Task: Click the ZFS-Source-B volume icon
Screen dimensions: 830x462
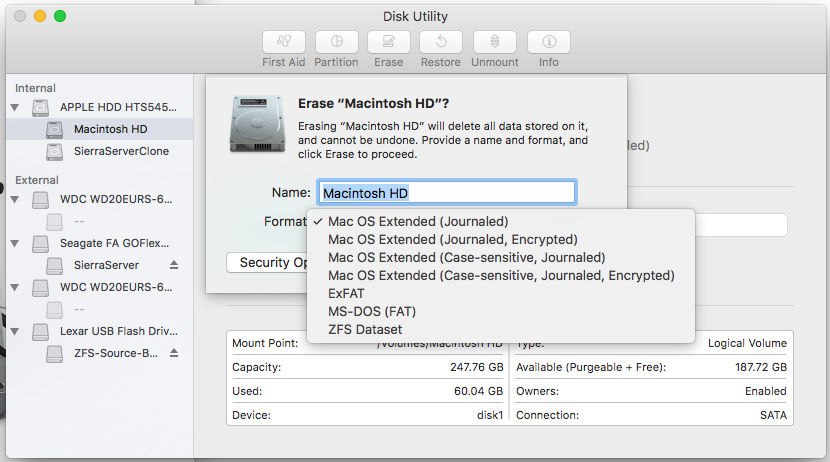Action: click(x=55, y=354)
